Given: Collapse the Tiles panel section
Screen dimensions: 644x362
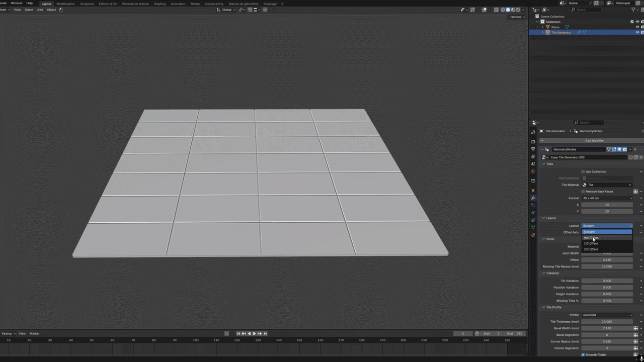Looking at the screenshot, I should (x=544, y=164).
